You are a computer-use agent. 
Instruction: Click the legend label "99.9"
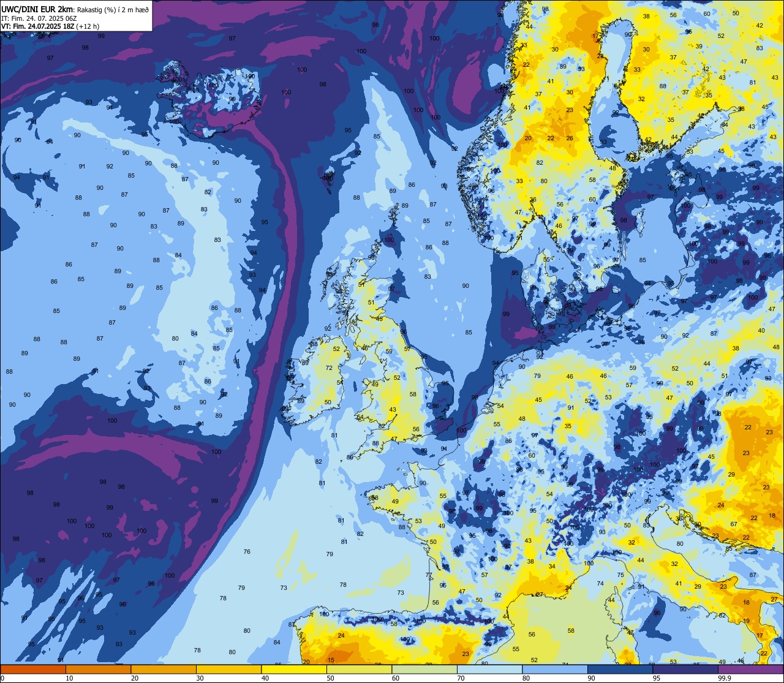coord(725,678)
